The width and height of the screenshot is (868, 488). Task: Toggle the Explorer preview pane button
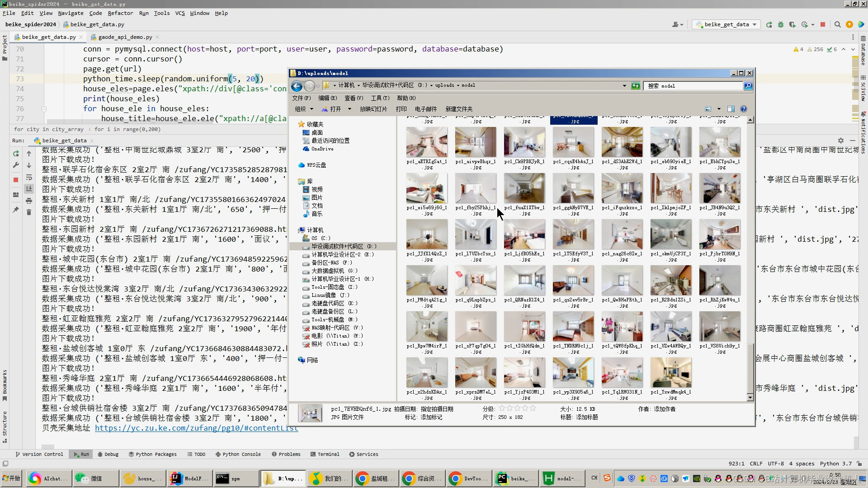[x=731, y=109]
